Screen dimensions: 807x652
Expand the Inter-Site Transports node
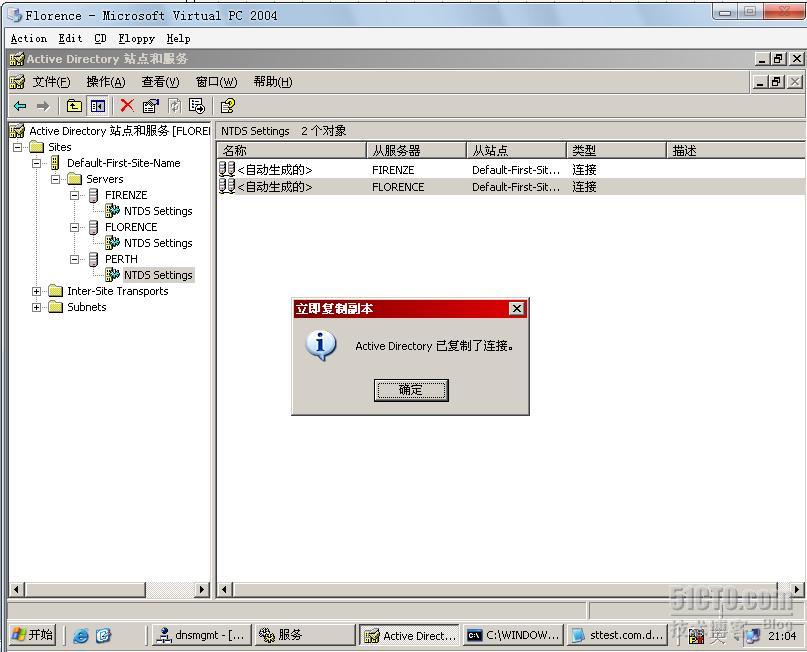(x=37, y=291)
